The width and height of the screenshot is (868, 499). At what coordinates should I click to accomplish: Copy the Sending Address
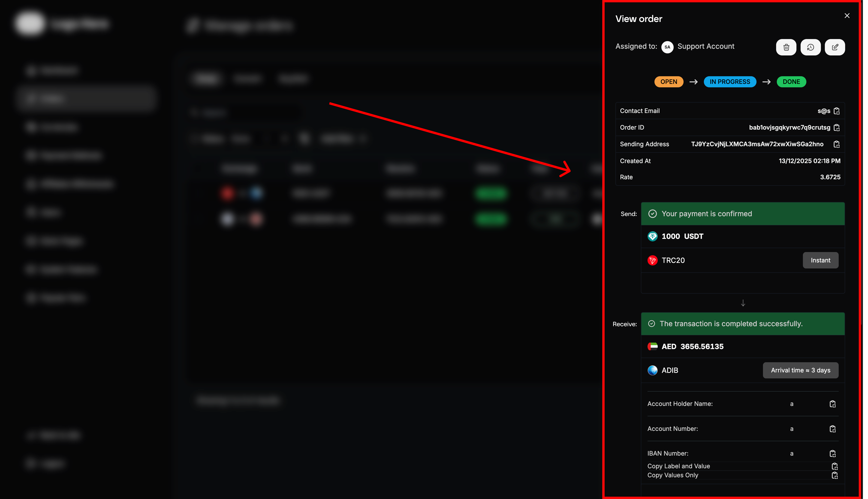tap(837, 144)
